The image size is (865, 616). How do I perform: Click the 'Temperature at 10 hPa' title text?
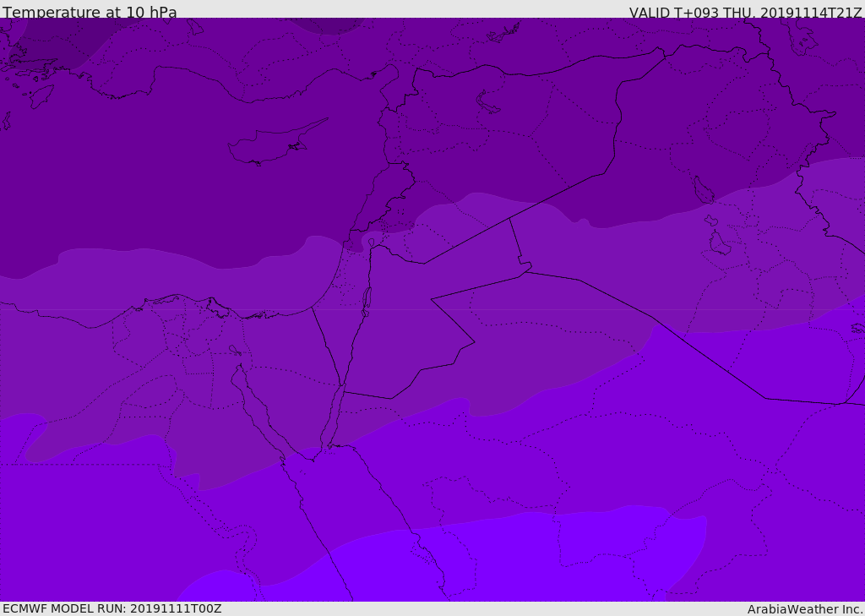point(90,12)
